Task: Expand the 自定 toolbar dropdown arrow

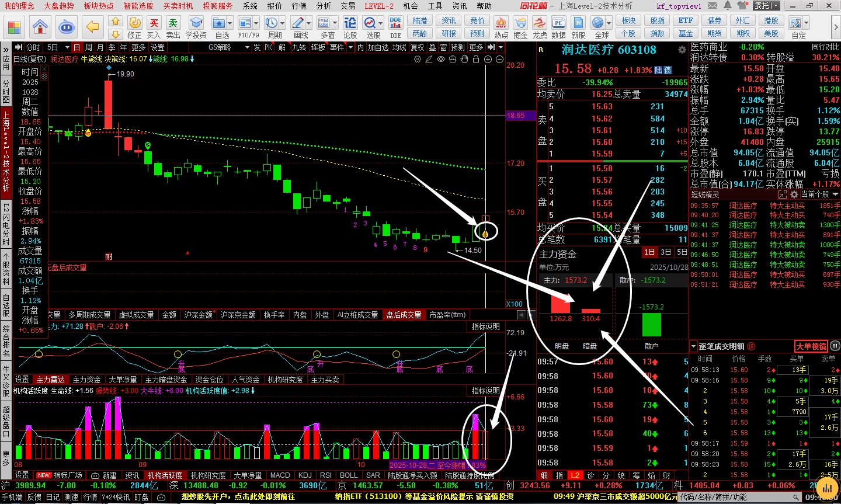Action: 806,23
